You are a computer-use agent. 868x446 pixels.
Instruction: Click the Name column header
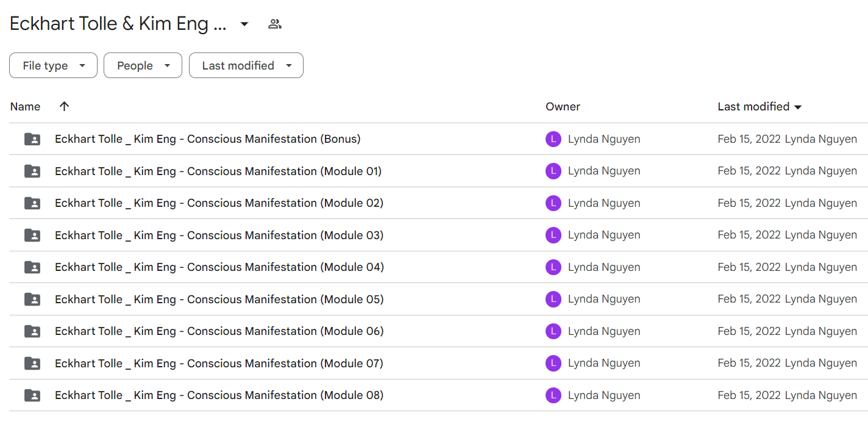(x=25, y=107)
